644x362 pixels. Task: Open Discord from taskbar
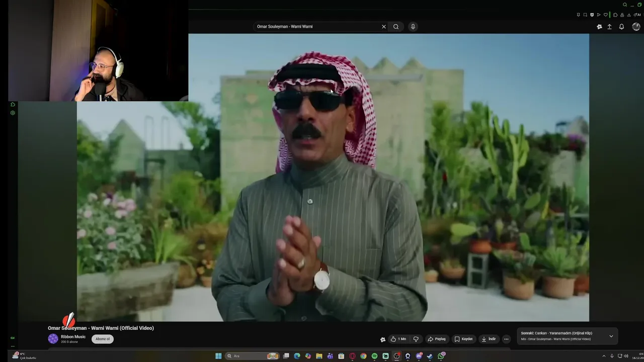[x=419, y=356]
